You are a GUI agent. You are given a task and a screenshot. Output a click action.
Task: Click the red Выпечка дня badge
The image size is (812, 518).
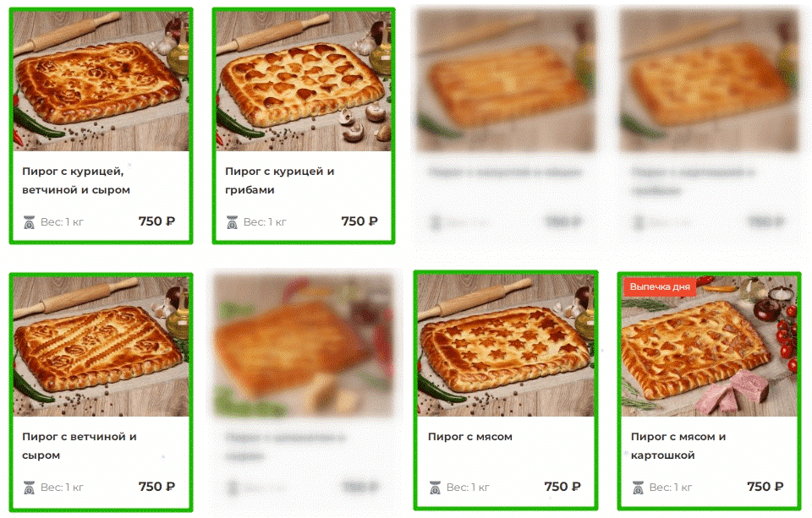(660, 286)
